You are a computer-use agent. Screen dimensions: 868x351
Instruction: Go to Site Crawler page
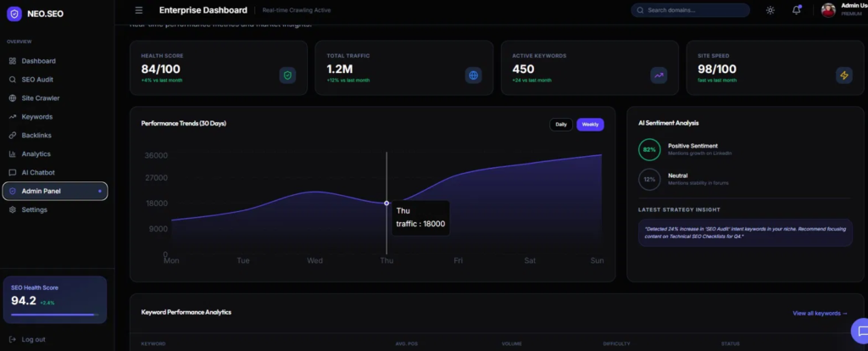pyautogui.click(x=55, y=98)
